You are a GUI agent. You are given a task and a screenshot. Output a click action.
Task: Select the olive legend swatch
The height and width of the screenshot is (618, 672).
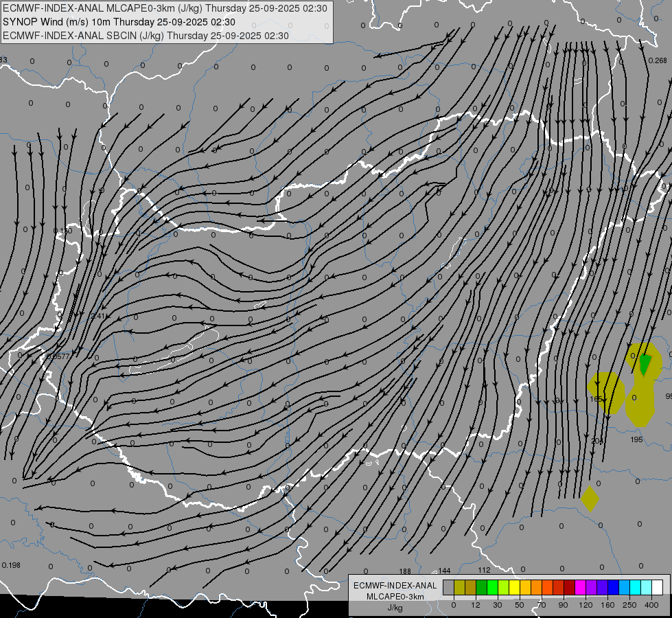pyautogui.click(x=459, y=587)
